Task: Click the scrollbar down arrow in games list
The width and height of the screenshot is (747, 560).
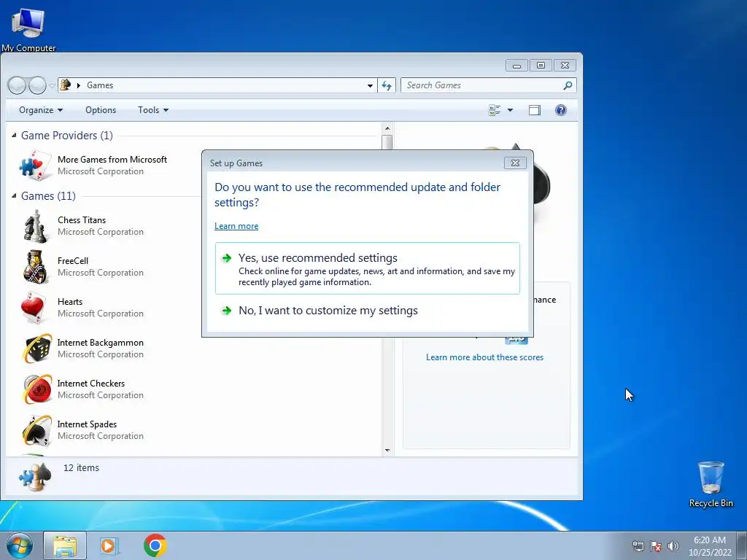Action: (387, 451)
